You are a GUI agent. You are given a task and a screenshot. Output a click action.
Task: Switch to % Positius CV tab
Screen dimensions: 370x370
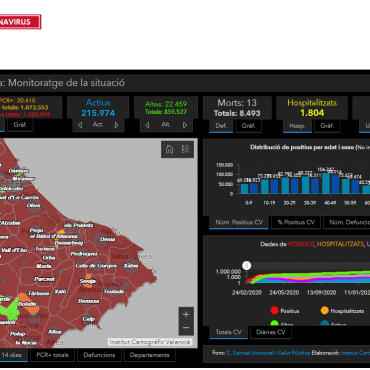tap(296, 222)
